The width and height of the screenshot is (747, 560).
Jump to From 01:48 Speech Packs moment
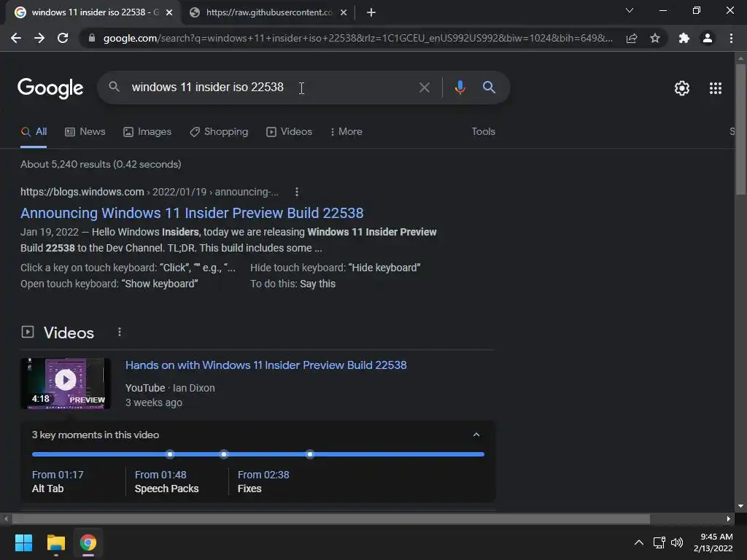tap(167, 481)
